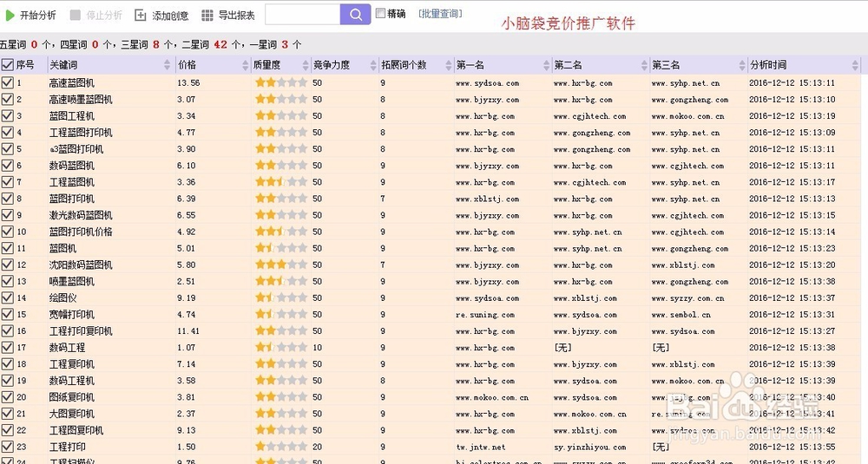
Task: Click the green 开始分析 play icon
Action: coord(10,16)
